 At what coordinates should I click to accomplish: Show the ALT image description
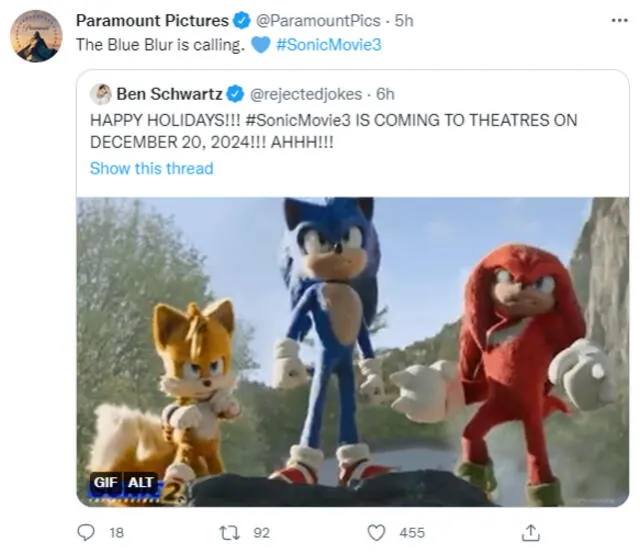(142, 482)
